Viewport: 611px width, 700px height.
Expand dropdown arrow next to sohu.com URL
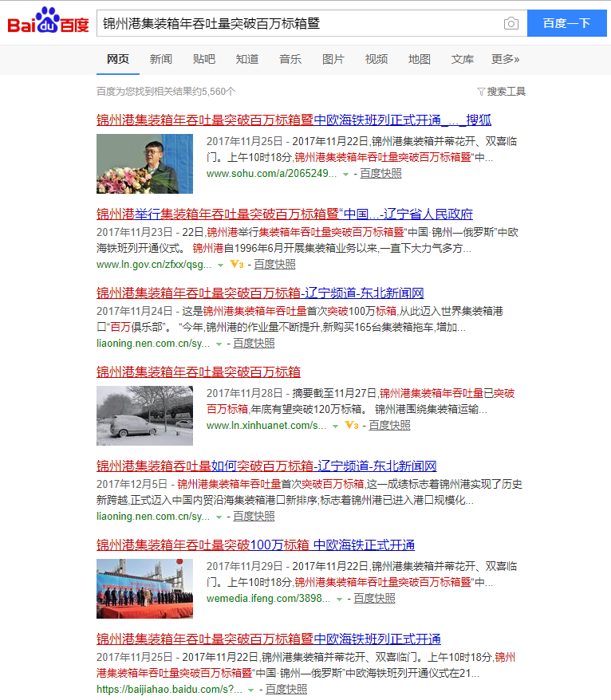[345, 174]
